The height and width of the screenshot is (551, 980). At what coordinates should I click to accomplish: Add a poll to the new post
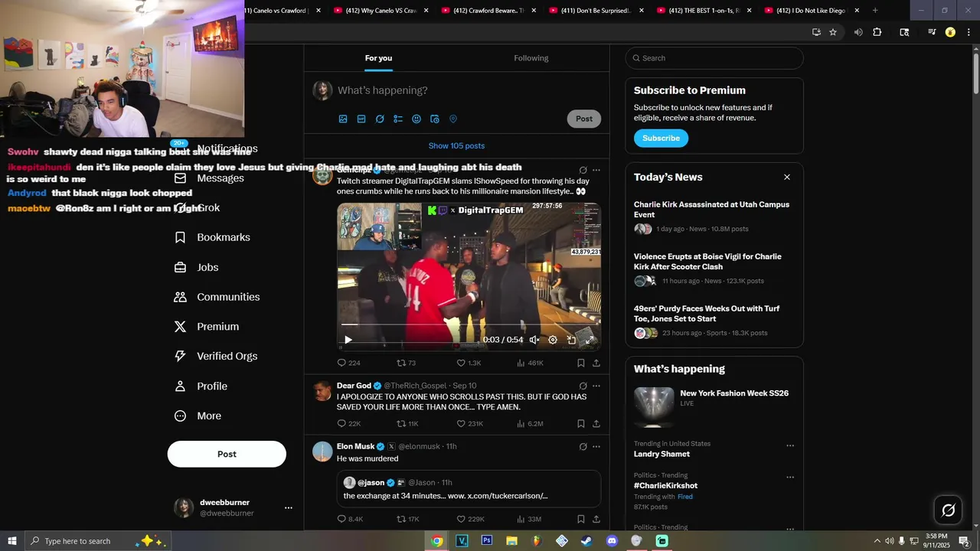(x=398, y=119)
